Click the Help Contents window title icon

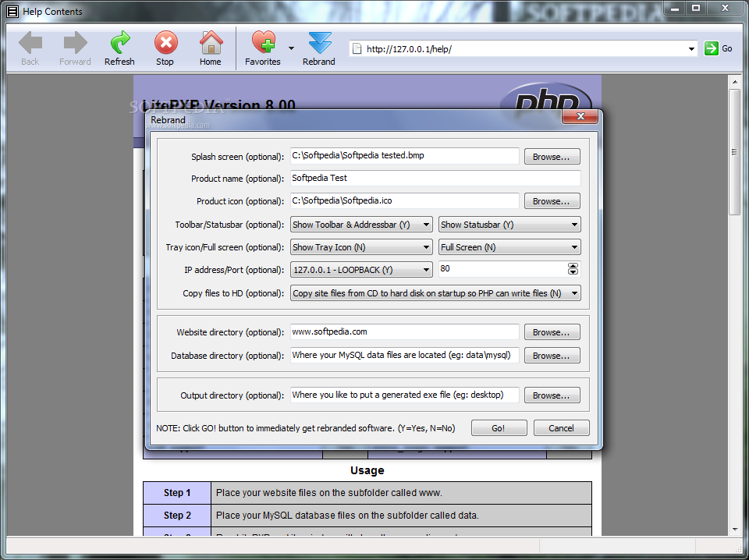pyautogui.click(x=13, y=12)
